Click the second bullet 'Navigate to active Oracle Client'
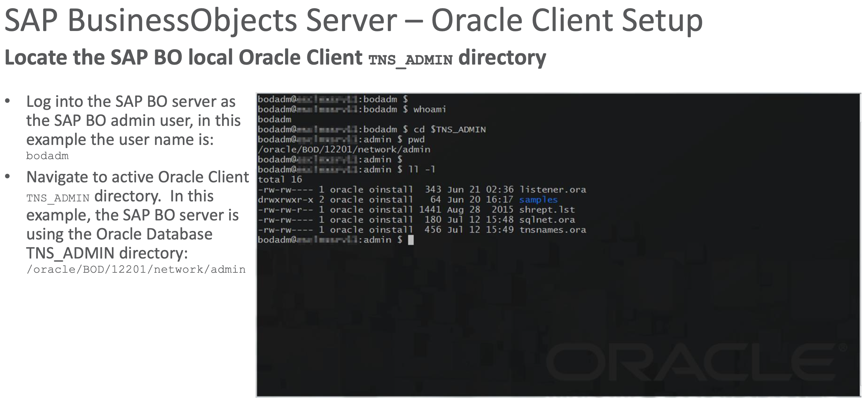This screenshot has height=406, width=868. (x=137, y=177)
